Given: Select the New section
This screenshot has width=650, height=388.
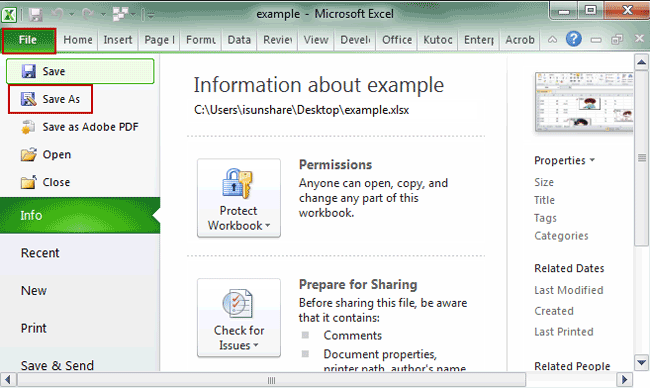Looking at the screenshot, I should coord(80,291).
